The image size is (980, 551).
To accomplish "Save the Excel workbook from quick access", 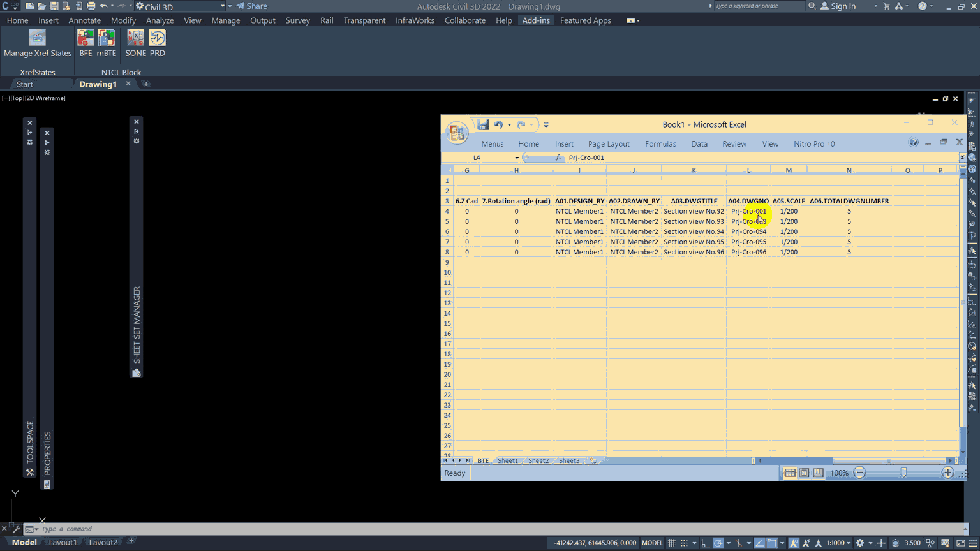I will click(483, 124).
